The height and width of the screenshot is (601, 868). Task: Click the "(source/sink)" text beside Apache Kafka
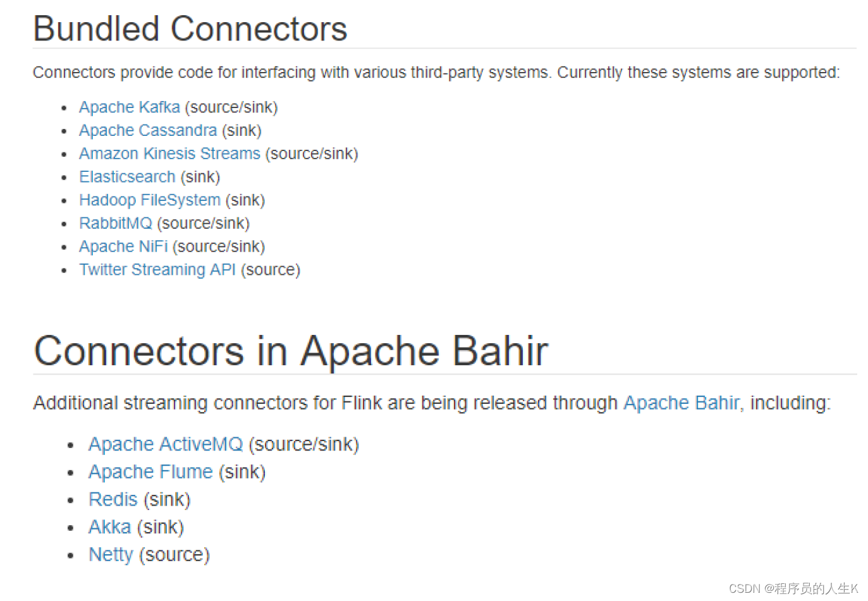[x=231, y=107]
